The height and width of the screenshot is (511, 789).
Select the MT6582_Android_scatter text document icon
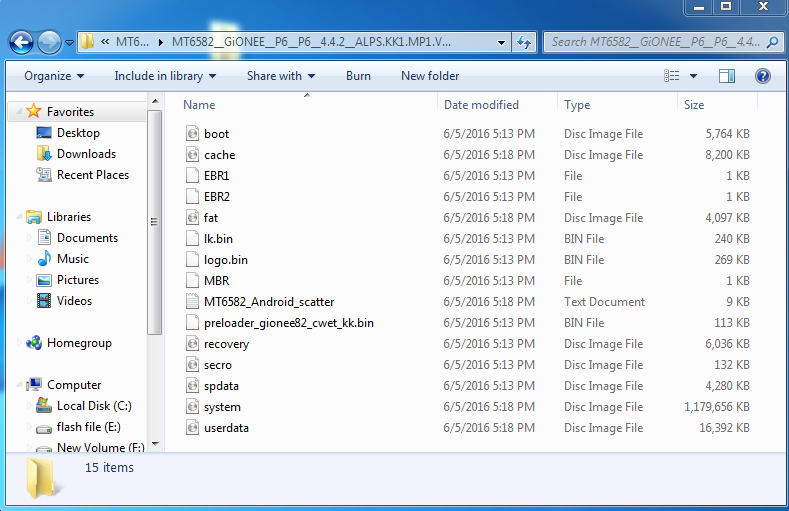[192, 302]
